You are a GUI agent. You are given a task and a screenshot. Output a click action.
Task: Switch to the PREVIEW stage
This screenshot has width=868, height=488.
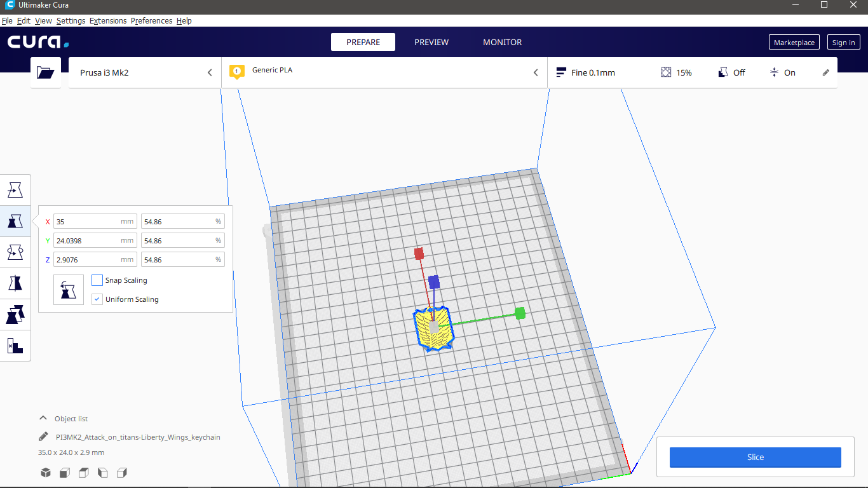[431, 42]
